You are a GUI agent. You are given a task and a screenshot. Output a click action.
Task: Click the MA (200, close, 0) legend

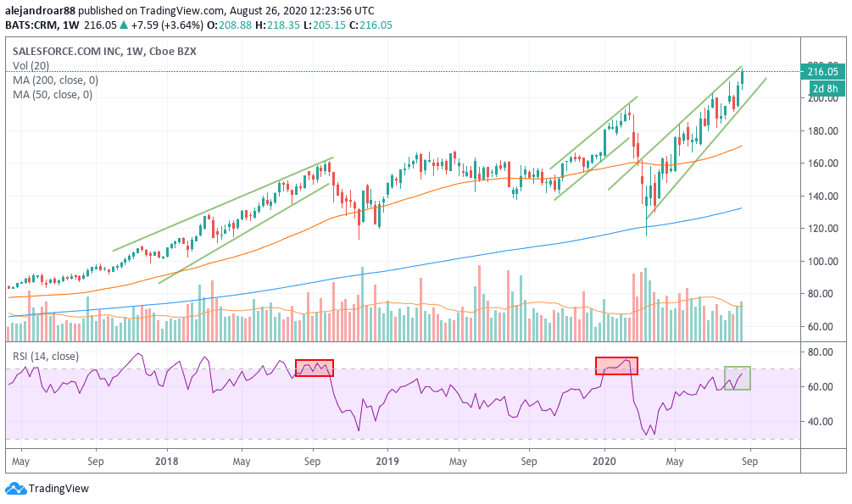[55, 80]
